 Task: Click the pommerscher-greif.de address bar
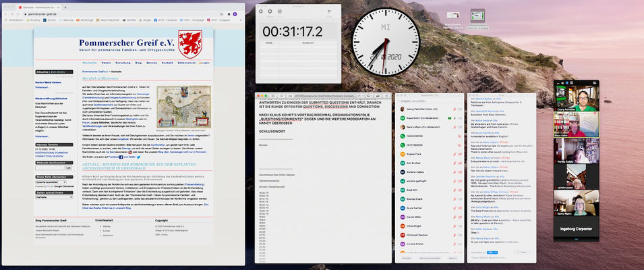click(x=119, y=14)
